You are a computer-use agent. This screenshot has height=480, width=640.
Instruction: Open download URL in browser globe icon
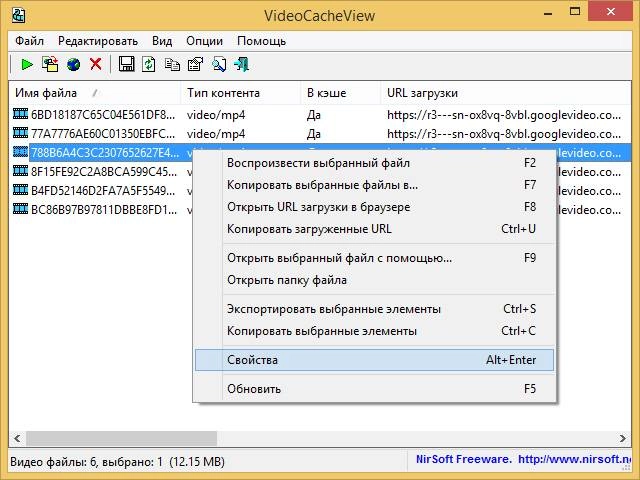[x=73, y=64]
